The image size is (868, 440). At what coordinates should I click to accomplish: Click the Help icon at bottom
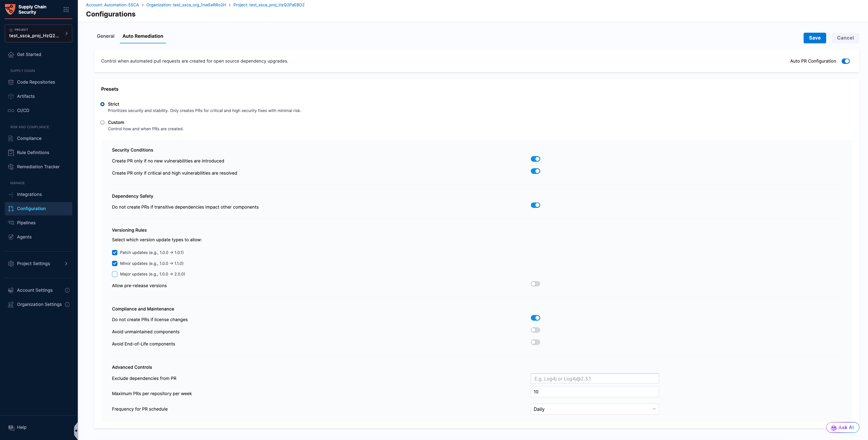11,428
